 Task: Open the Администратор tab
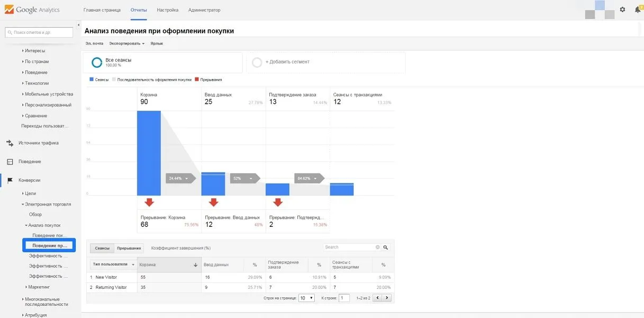(204, 10)
